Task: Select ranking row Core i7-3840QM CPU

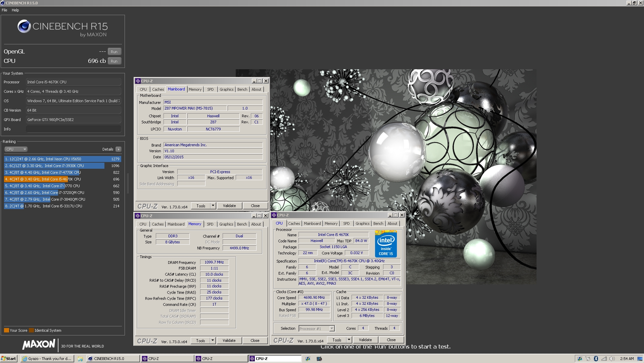Action: coord(62,199)
